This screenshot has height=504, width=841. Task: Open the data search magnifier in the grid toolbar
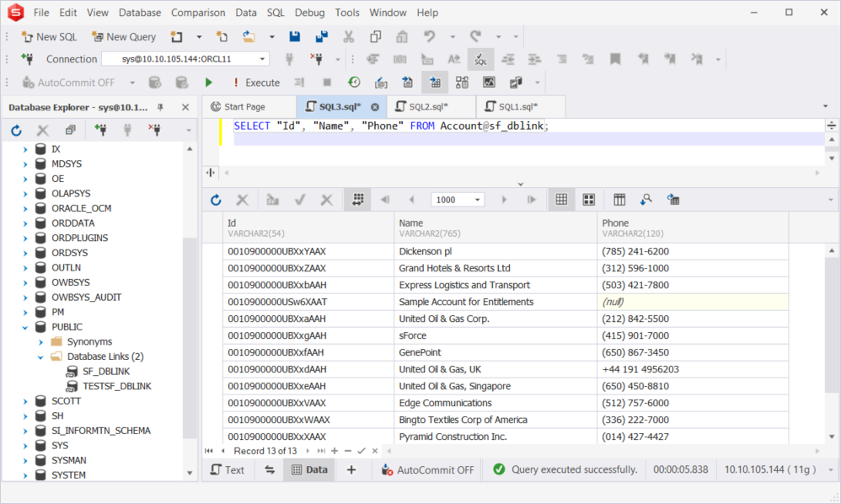[x=645, y=199]
